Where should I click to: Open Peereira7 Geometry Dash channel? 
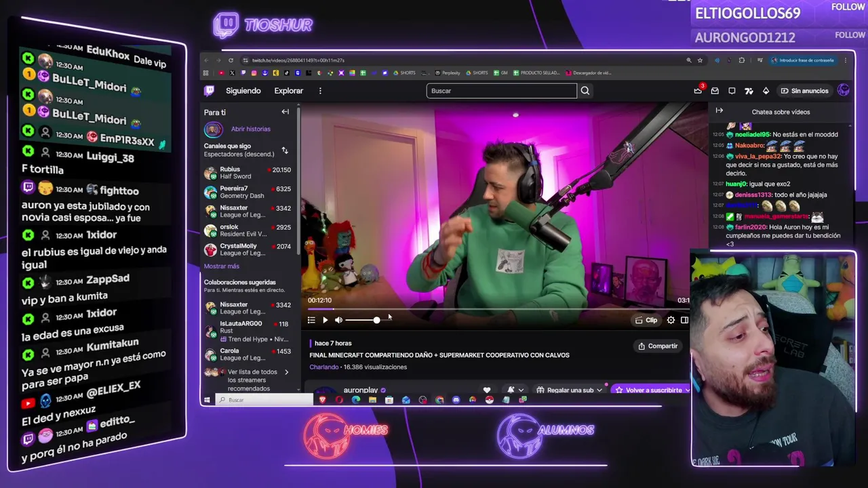pyautogui.click(x=248, y=192)
